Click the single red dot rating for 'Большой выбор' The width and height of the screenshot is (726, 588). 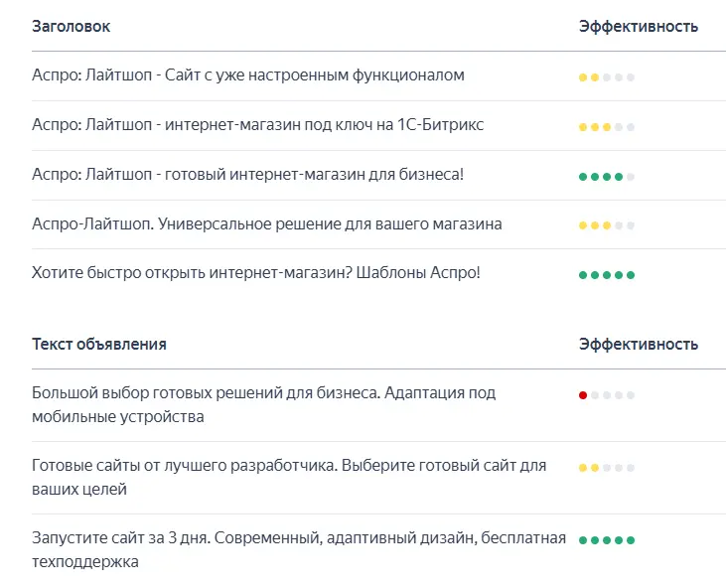pos(607,394)
